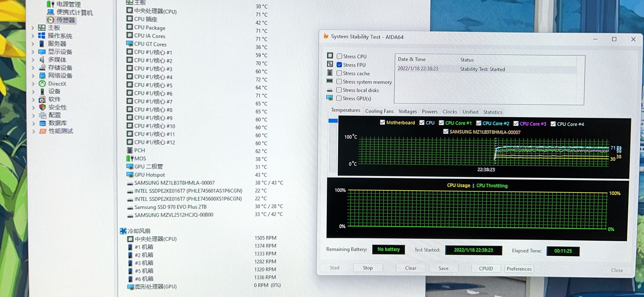Uncheck the Stress FPU checkbox
The image size is (644, 297).
(339, 65)
